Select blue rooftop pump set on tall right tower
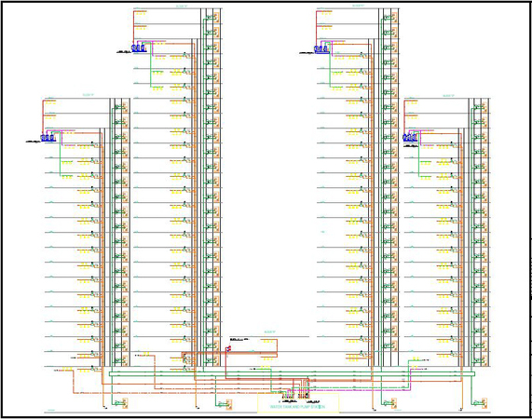Viewport: 532px width, 419px height. (321, 49)
